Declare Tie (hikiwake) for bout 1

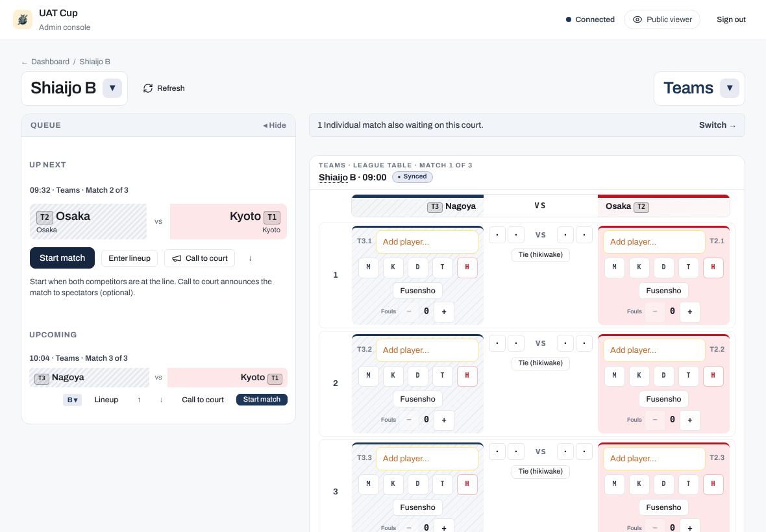540,255
